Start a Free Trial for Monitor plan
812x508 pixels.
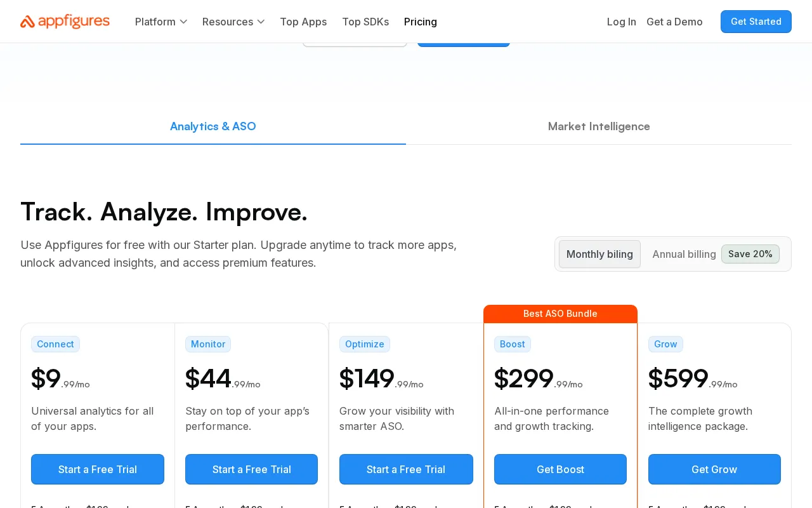(x=252, y=469)
